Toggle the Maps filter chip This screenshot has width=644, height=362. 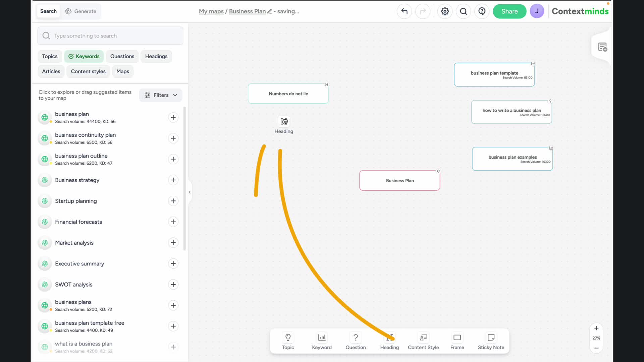point(123,71)
